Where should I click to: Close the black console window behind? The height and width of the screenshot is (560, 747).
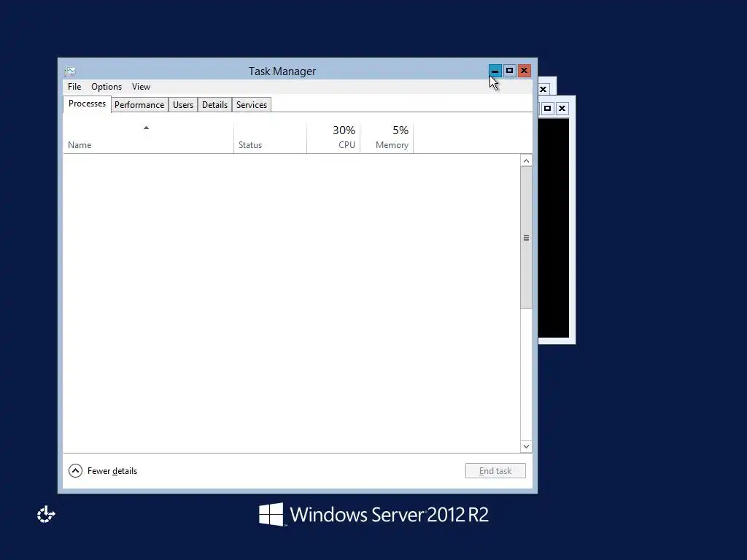pyautogui.click(x=562, y=109)
